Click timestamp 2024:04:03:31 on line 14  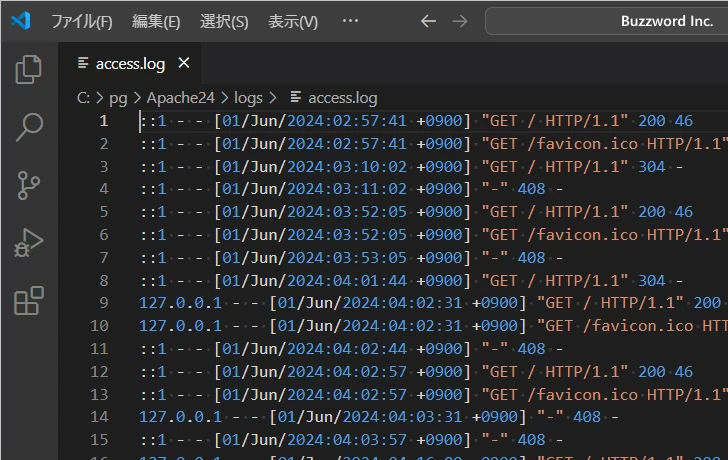click(403, 416)
